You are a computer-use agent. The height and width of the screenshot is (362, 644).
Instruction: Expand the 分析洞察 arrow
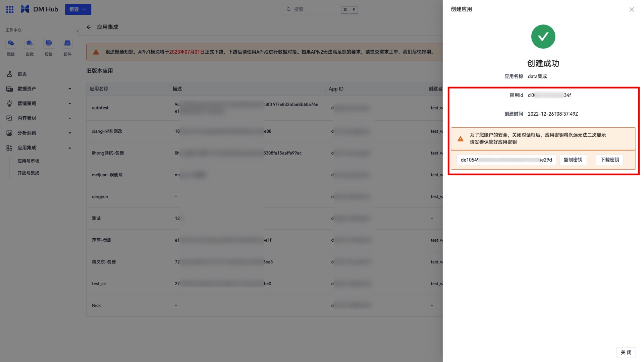pyautogui.click(x=70, y=133)
